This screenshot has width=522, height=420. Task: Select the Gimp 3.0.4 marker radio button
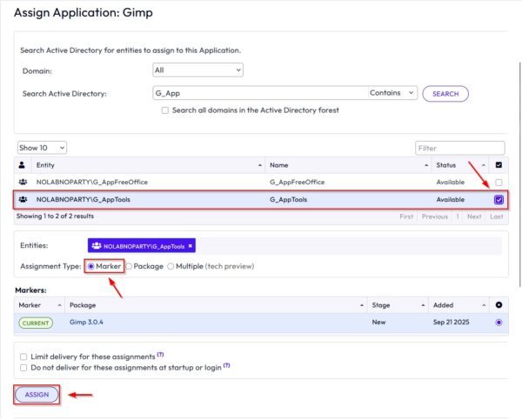pyautogui.click(x=499, y=323)
